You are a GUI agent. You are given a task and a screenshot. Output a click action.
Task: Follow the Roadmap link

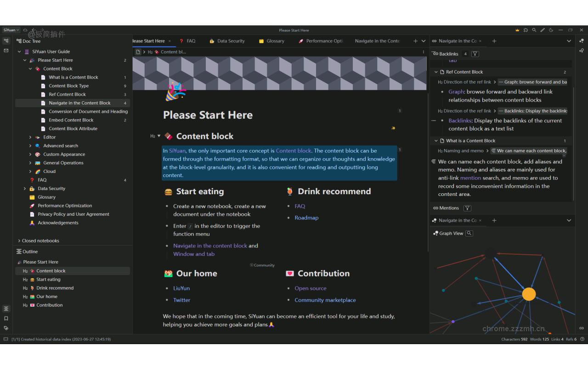(x=306, y=218)
